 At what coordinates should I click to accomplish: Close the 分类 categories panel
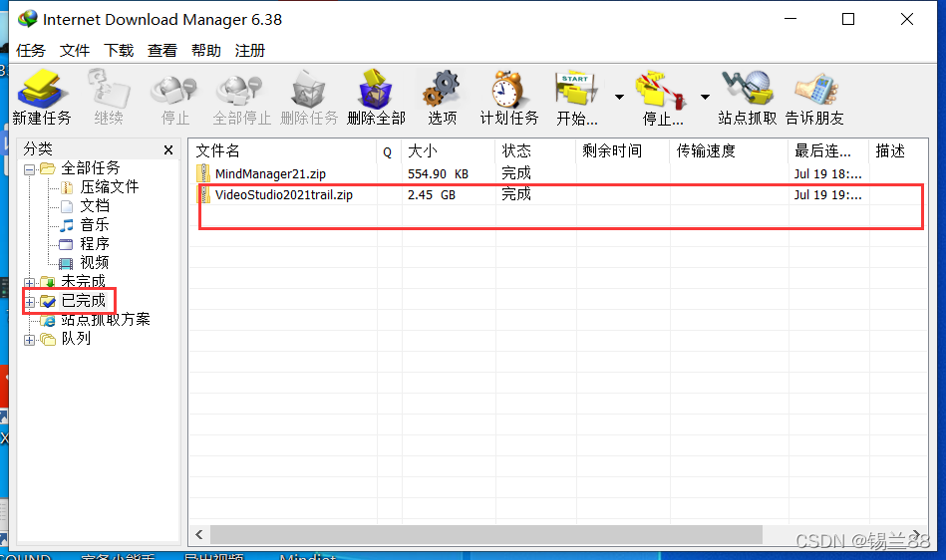pos(168,150)
